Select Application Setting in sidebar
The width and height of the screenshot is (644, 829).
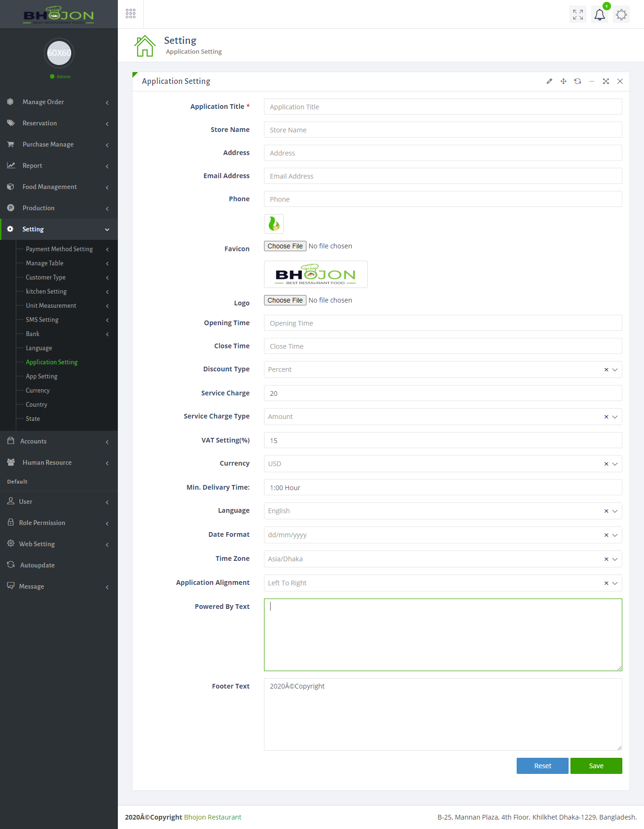coord(51,362)
